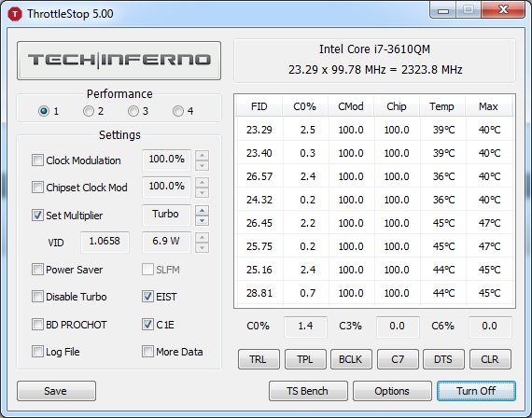532x418 pixels.
Task: Select Performance profile 4
Action: pyautogui.click(x=178, y=111)
